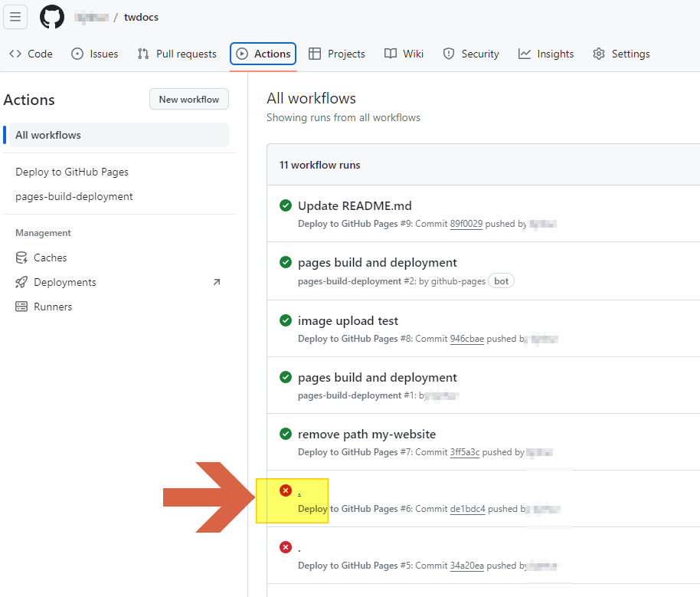The image size is (700, 597).
Task: Click the Management section heading
Action: (x=43, y=233)
